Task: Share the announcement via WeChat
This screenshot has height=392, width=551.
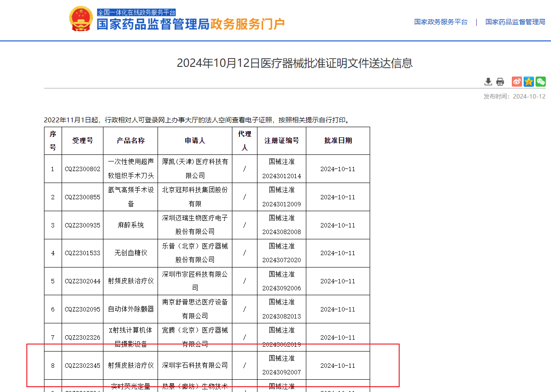Action: coord(540,81)
